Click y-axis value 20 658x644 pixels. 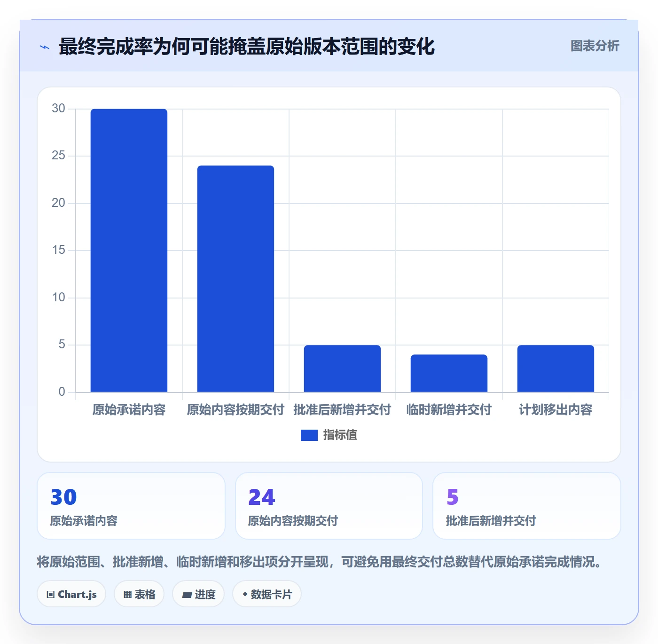(x=58, y=203)
